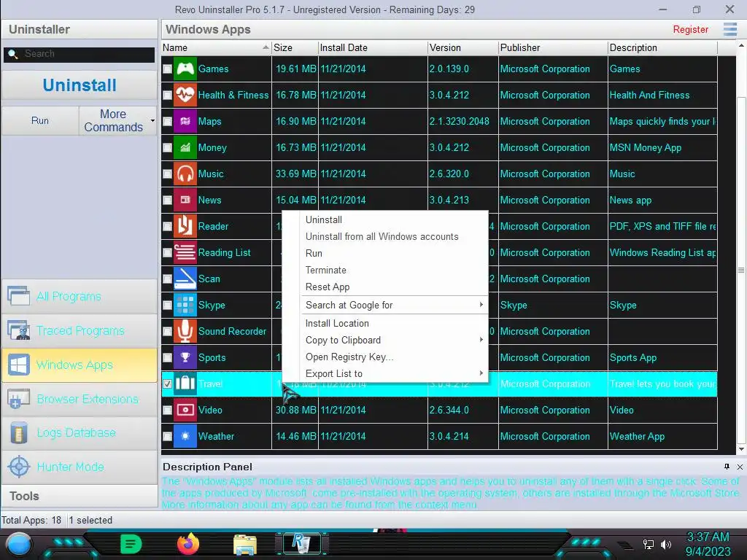Check the Games checkbox
Image resolution: width=747 pixels, height=560 pixels.
[x=167, y=69]
